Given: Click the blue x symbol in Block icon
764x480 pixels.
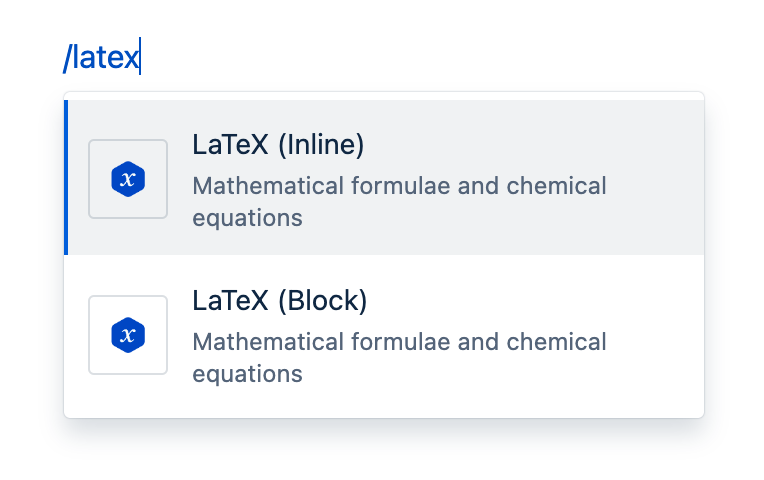Looking at the screenshot, I should pyautogui.click(x=127, y=336).
